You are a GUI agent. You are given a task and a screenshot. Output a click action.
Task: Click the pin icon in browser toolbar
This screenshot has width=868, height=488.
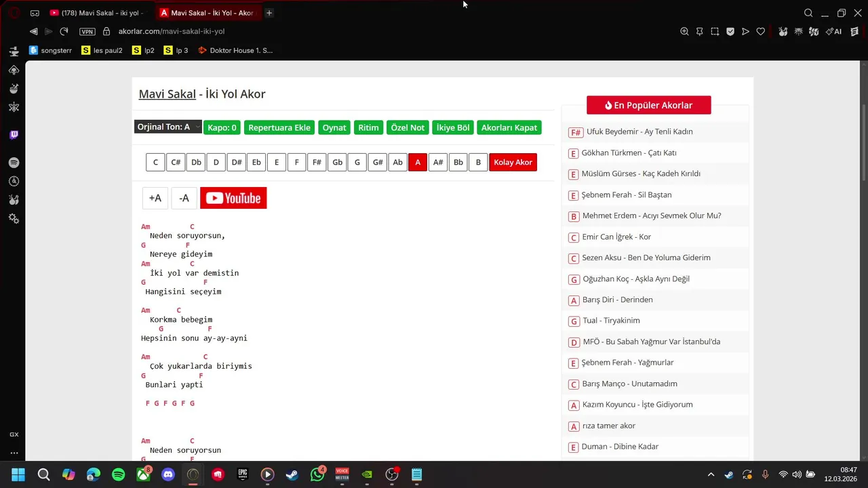(x=699, y=31)
